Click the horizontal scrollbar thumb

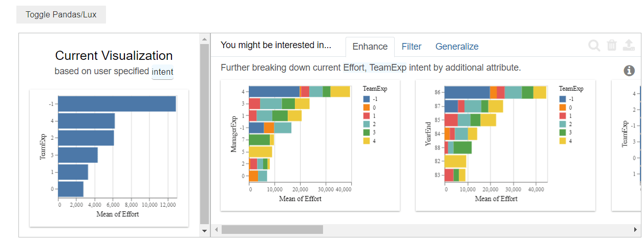[x=272, y=229]
